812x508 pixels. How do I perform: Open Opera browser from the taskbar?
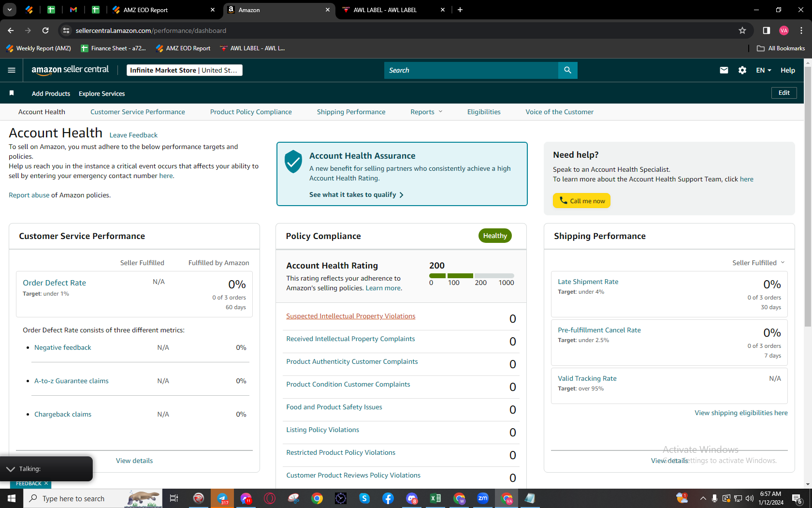tap(270, 498)
